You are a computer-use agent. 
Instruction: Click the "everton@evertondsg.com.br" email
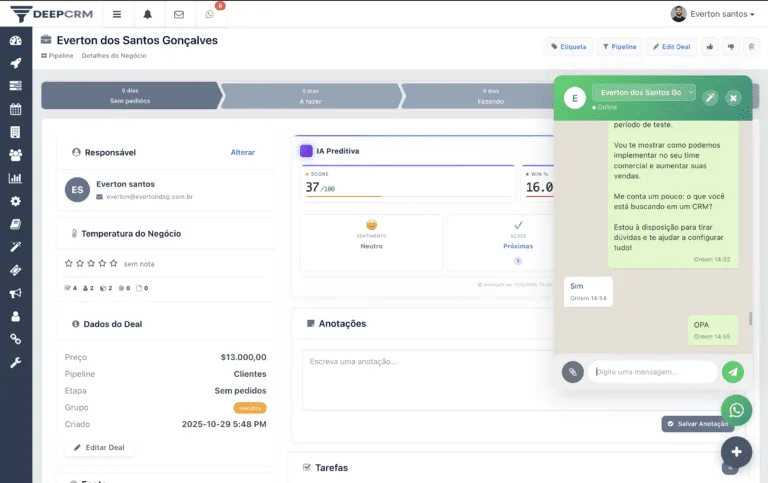coord(150,196)
